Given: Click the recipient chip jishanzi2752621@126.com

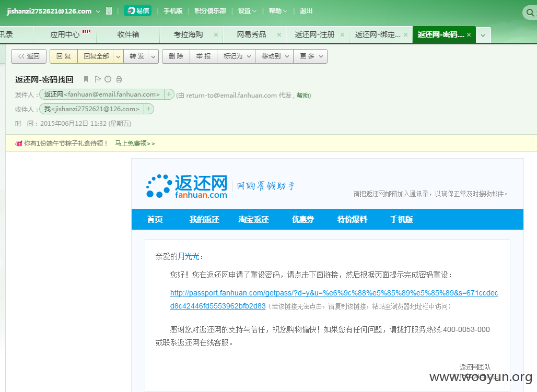Looking at the screenshot, I should pos(91,109).
